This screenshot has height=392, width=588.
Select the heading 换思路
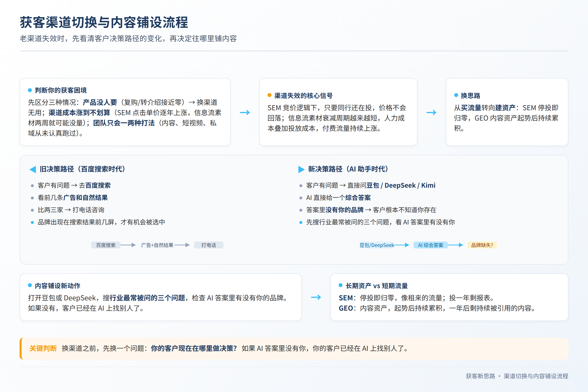pyautogui.click(x=470, y=96)
